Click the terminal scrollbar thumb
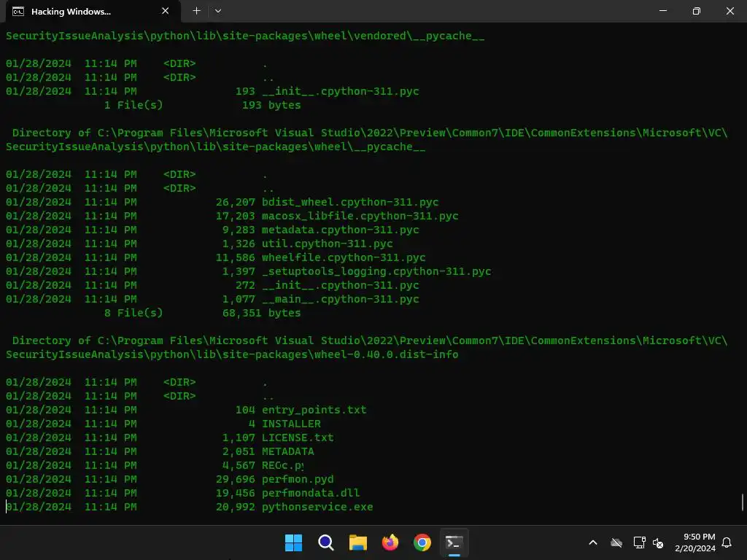This screenshot has height=560, width=747. [742, 502]
